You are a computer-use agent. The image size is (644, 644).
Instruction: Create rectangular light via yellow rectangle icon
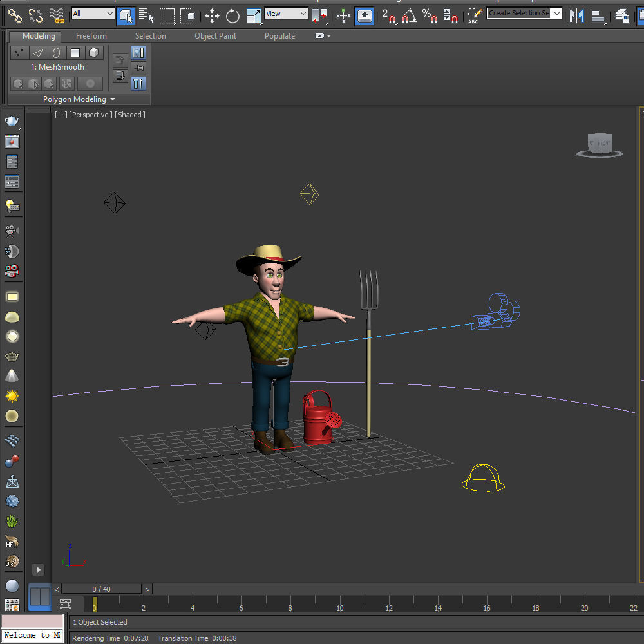coord(12,297)
